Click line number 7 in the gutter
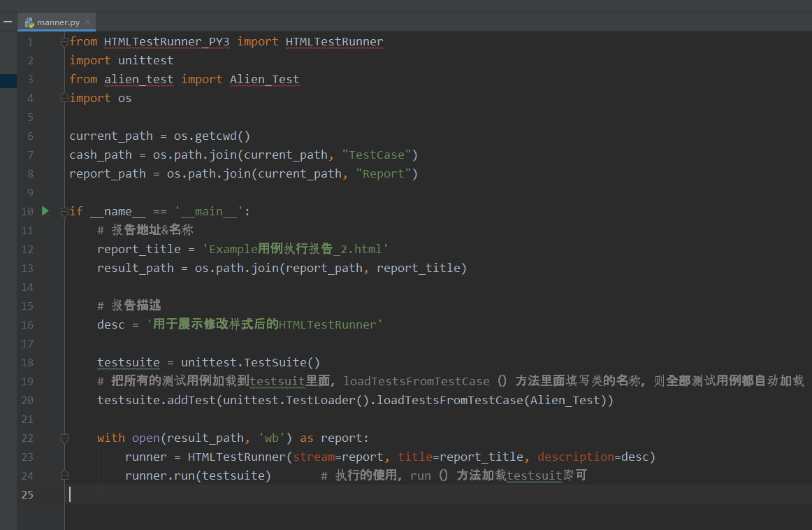Viewport: 812px width, 530px height. click(30, 155)
